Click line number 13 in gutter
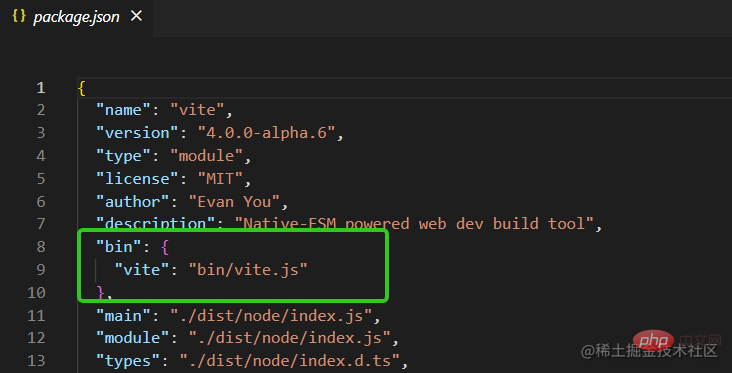The width and height of the screenshot is (732, 373). pos(36,361)
